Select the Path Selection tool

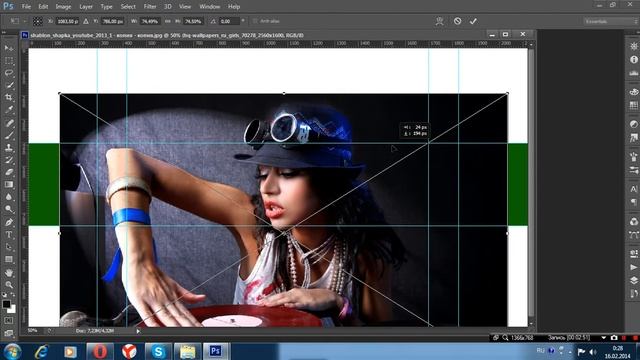[9, 247]
